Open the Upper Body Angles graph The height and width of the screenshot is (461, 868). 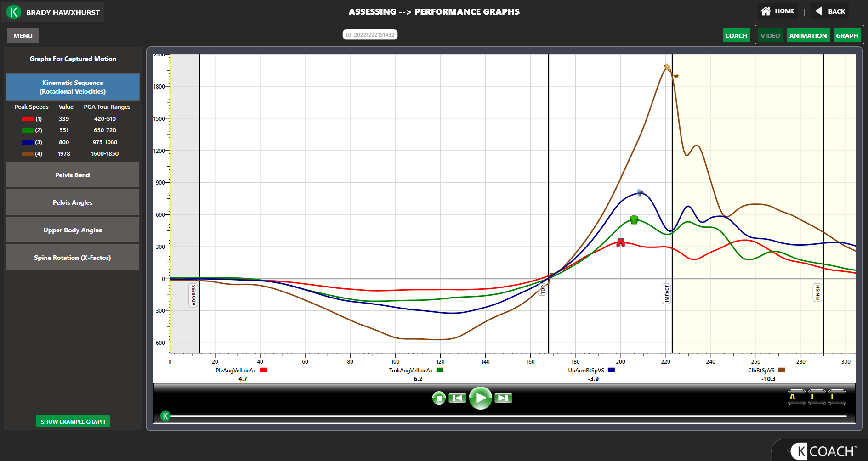tap(73, 230)
